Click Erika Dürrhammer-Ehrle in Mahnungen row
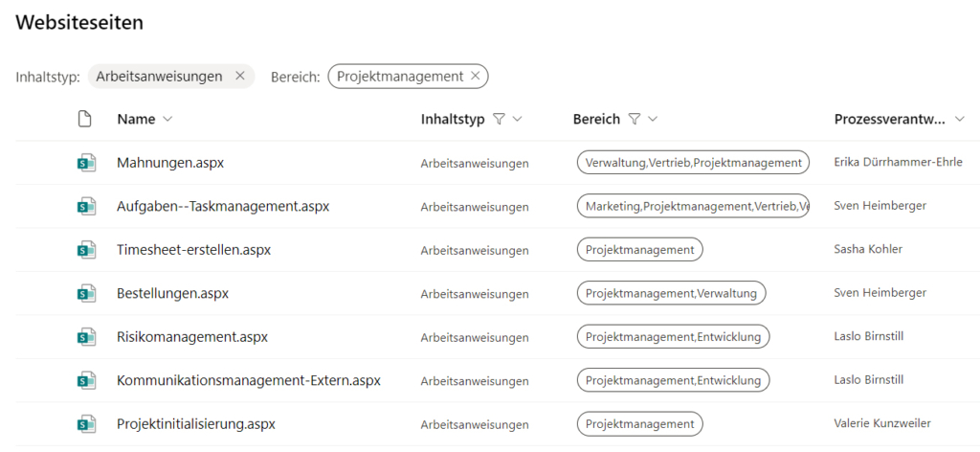Image resolution: width=980 pixels, height=452 pixels. point(898,162)
